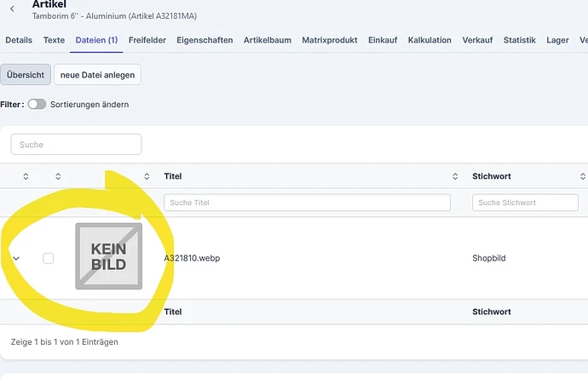Click neue Datei anlegen button
588x383 pixels.
coord(97,75)
